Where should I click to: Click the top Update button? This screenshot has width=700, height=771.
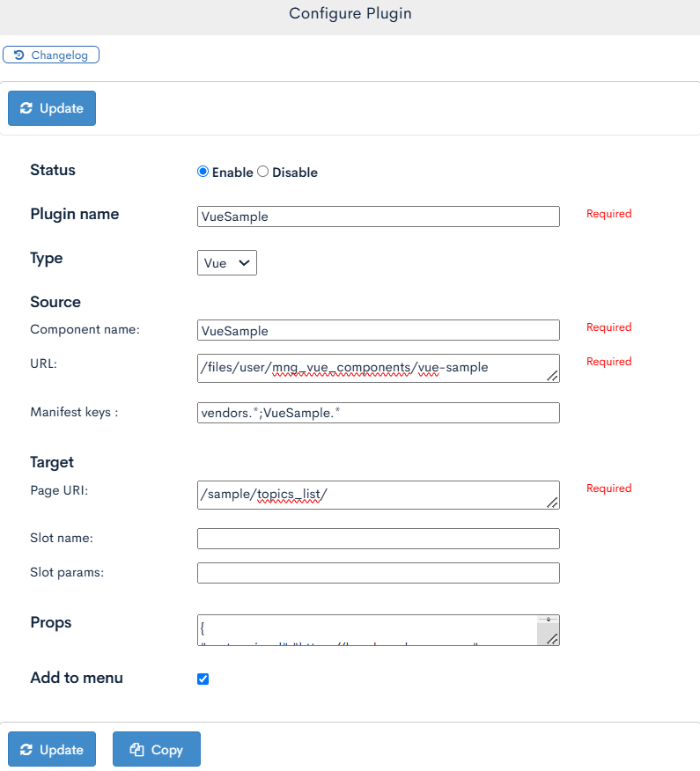(x=52, y=108)
